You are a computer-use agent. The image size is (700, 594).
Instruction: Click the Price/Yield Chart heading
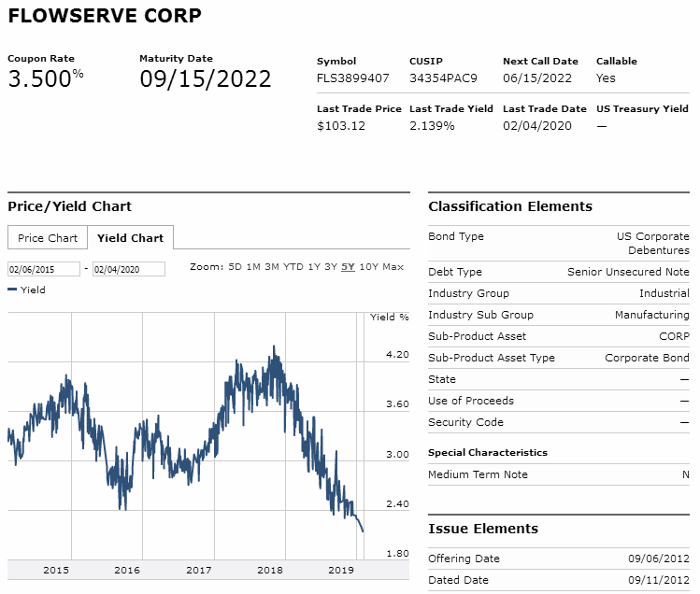click(x=70, y=206)
